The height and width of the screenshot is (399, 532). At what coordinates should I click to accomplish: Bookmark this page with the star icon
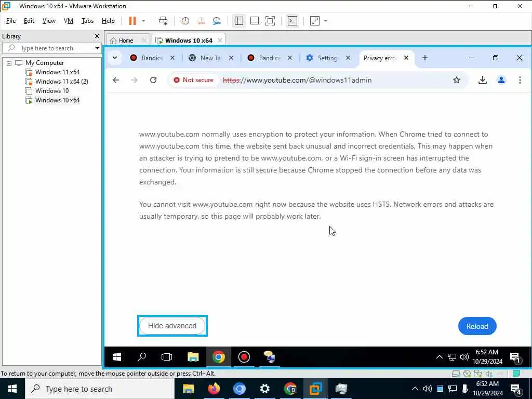(457, 80)
